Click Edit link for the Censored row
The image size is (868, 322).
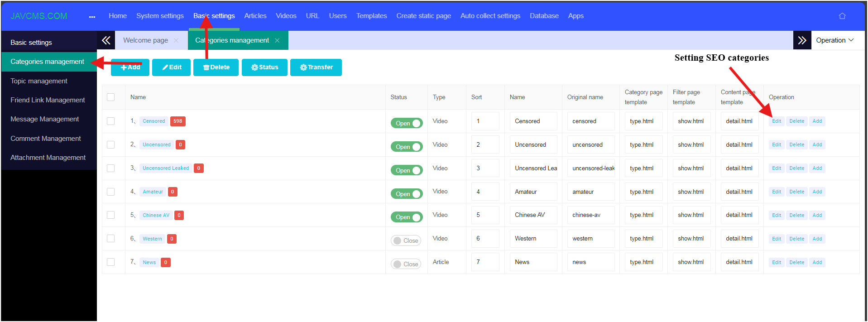[776, 121]
